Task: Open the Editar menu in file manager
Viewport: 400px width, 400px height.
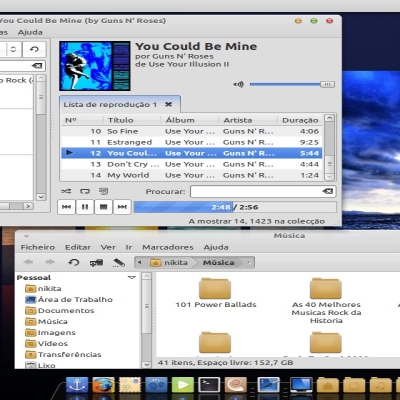Action: pos(78,247)
